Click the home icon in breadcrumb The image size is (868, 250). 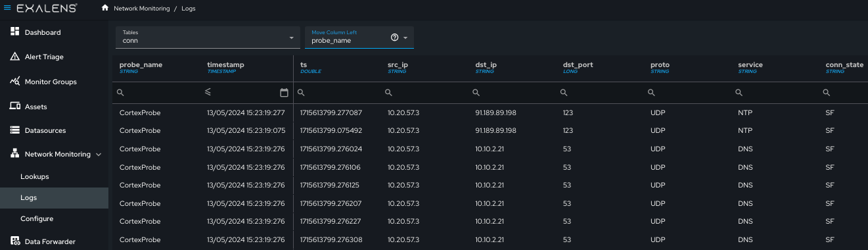point(105,8)
